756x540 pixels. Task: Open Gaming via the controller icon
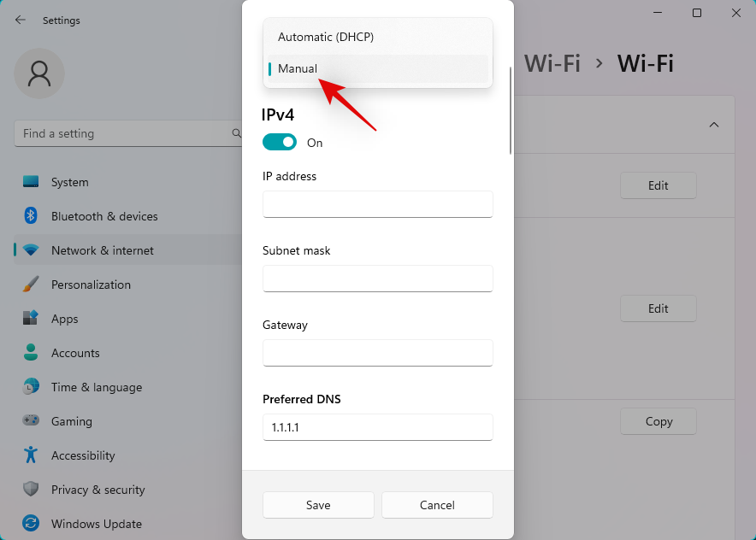pos(29,421)
